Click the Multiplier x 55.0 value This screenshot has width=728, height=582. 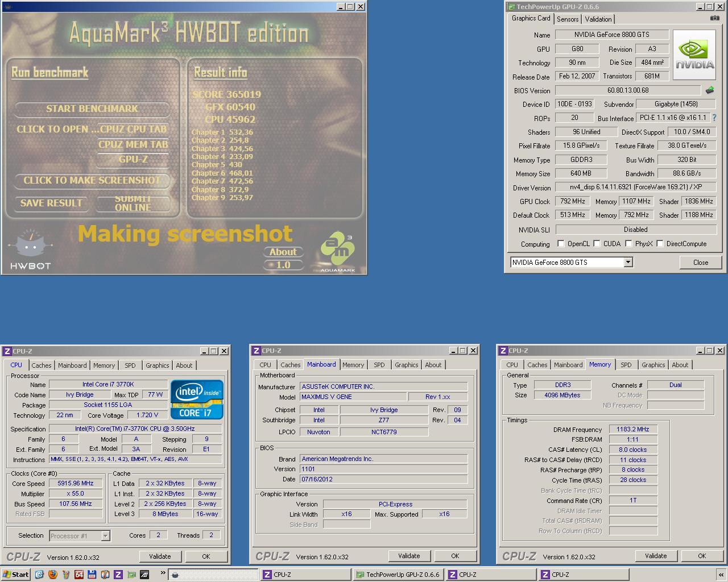coord(76,493)
